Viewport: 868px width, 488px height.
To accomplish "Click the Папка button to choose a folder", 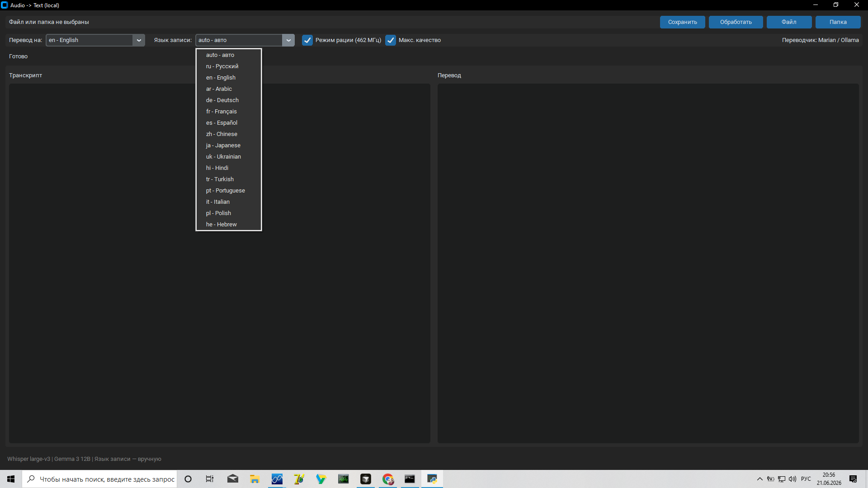I will [838, 22].
